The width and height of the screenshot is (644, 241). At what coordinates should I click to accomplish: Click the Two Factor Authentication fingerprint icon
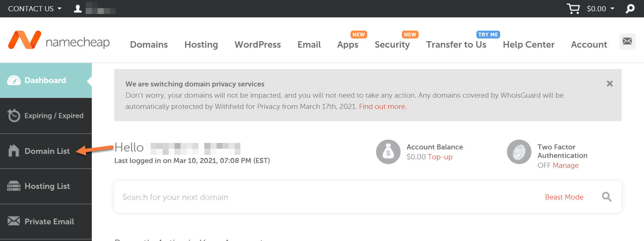[x=519, y=152]
